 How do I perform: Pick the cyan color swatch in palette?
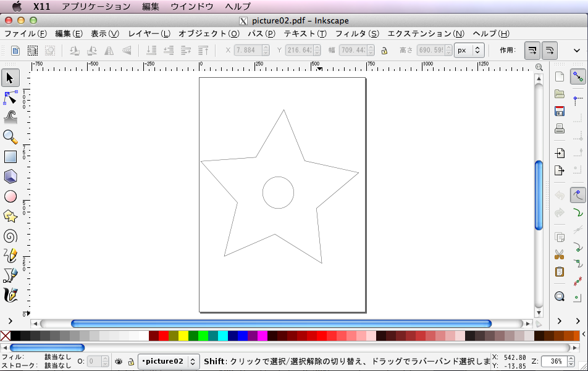pos(223,336)
